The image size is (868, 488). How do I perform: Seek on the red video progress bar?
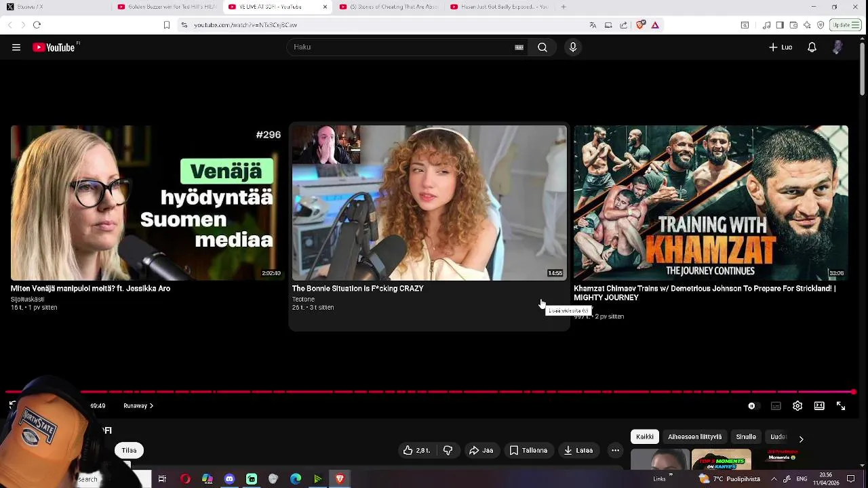(430, 392)
